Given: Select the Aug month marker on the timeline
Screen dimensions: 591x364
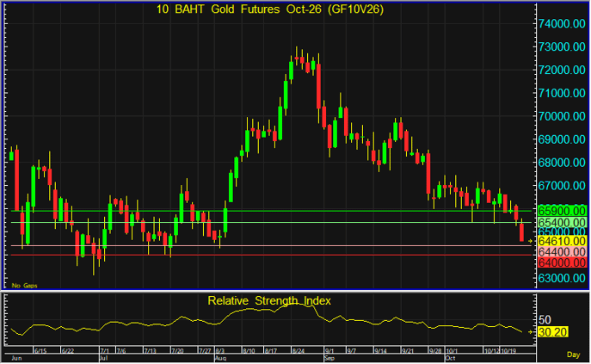Looking at the screenshot, I should pyautogui.click(x=220, y=358).
